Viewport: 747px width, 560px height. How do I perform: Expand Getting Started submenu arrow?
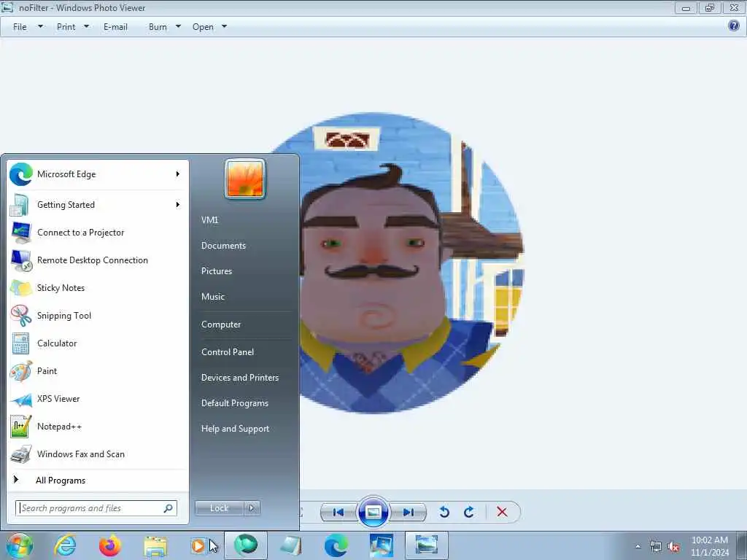point(178,205)
